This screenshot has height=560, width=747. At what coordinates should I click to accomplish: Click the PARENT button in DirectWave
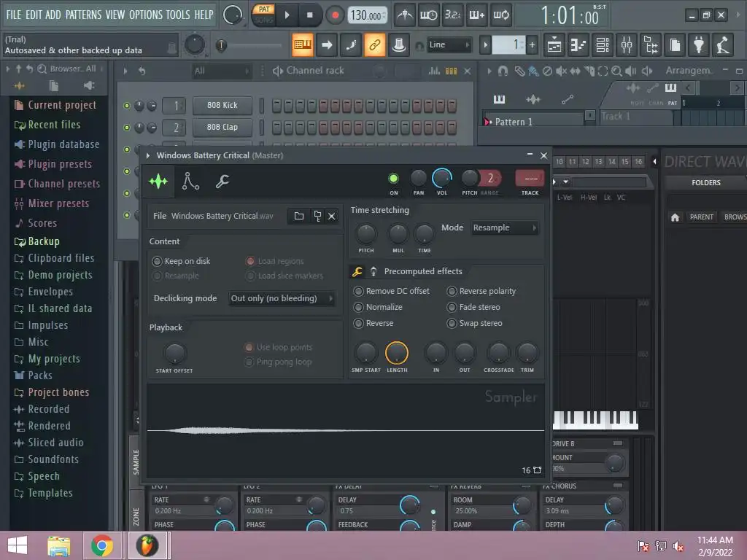[701, 217]
